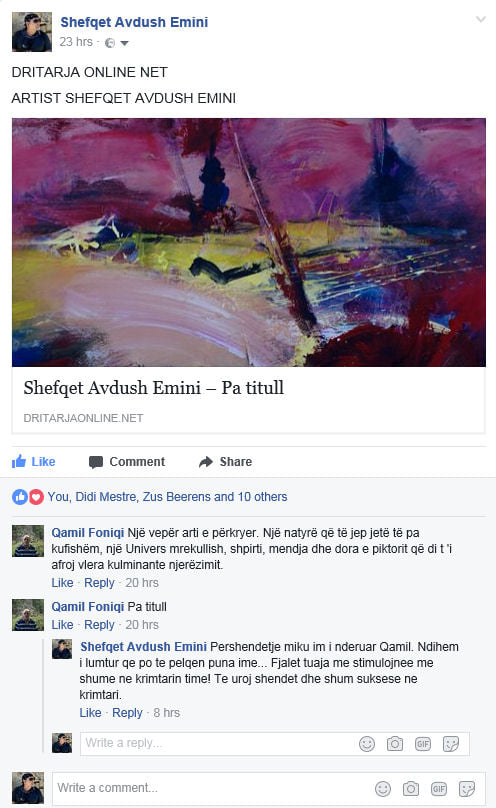Open GIF picker in reply box
This screenshot has width=496, height=808.
tap(423, 744)
